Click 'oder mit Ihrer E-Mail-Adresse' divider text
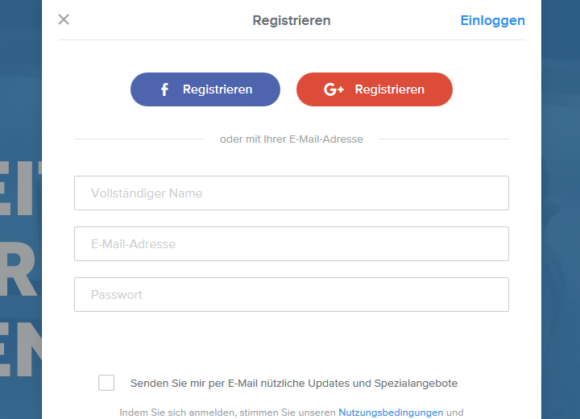Image resolution: width=580 pixels, height=419 pixels. pos(291,139)
